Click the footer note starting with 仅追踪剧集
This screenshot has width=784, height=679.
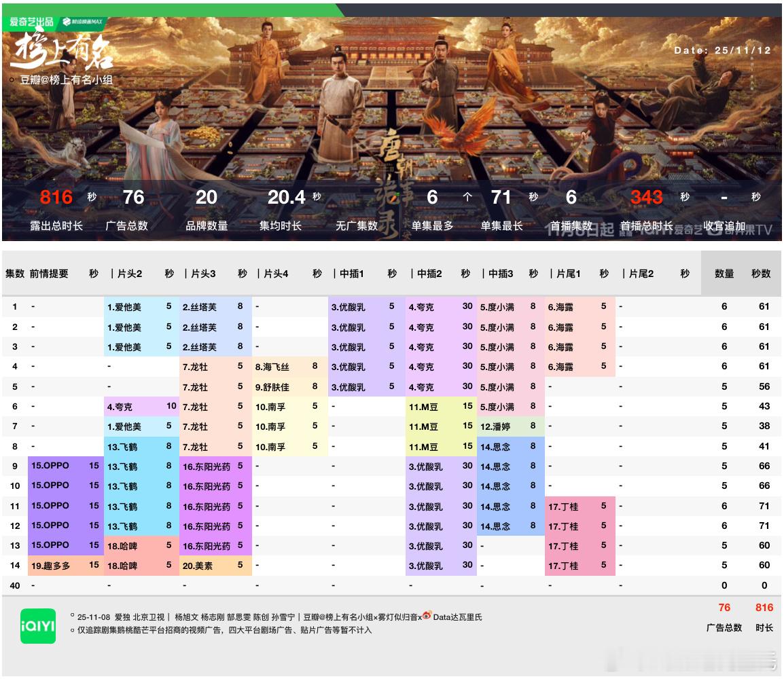coord(224,630)
